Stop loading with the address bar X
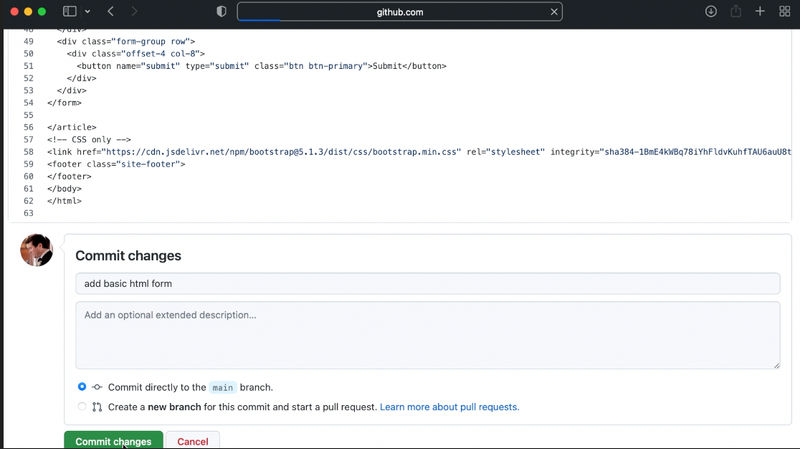 tap(554, 12)
